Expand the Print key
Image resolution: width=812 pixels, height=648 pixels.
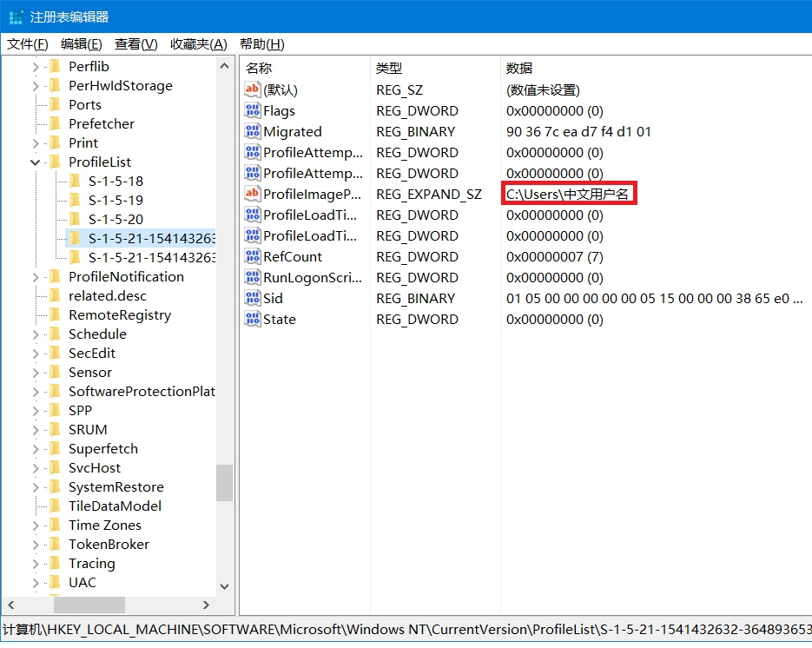(x=36, y=143)
